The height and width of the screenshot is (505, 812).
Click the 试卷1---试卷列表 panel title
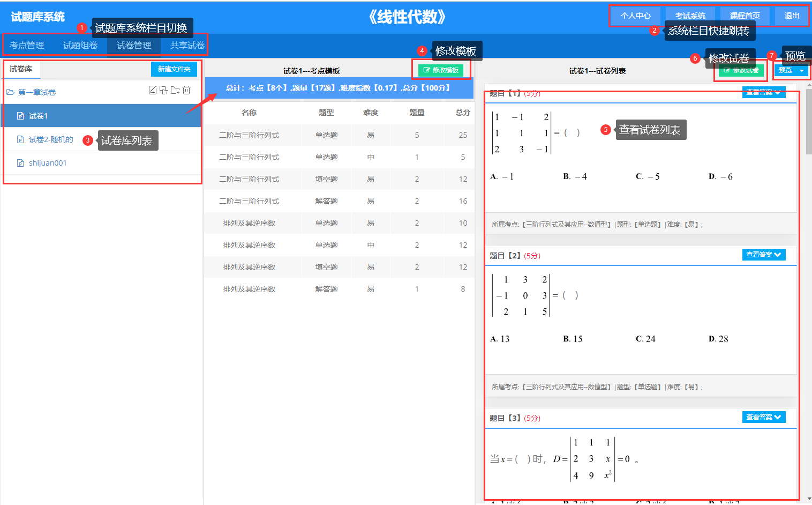(x=597, y=71)
